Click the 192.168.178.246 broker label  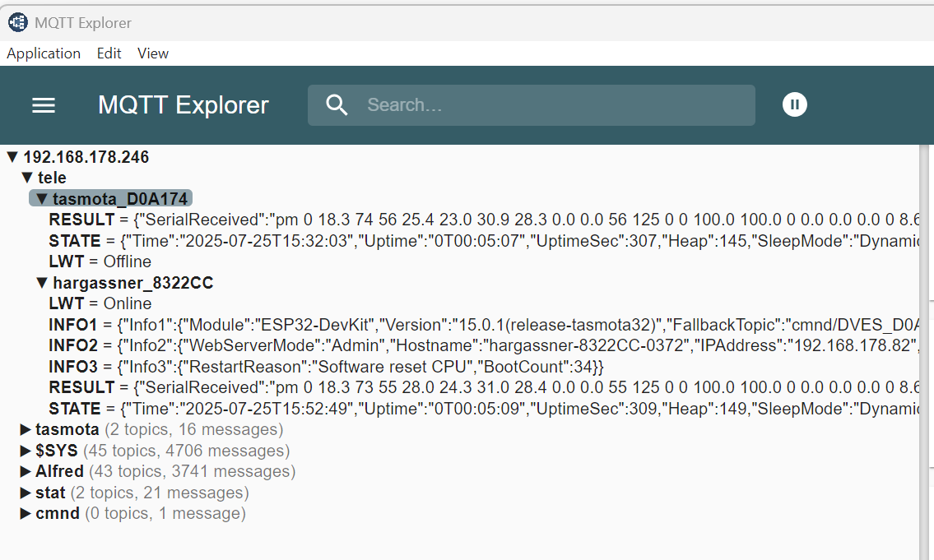pos(86,157)
